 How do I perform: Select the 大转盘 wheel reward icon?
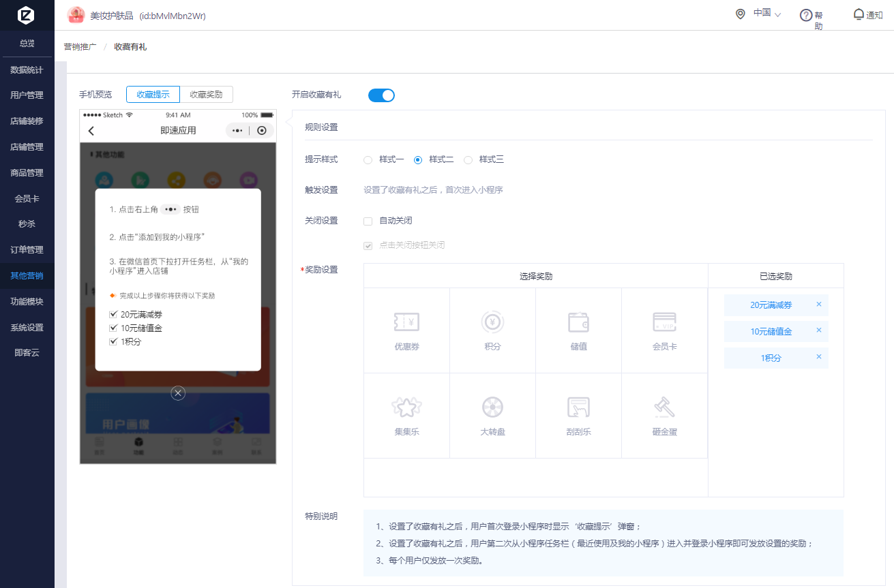492,407
